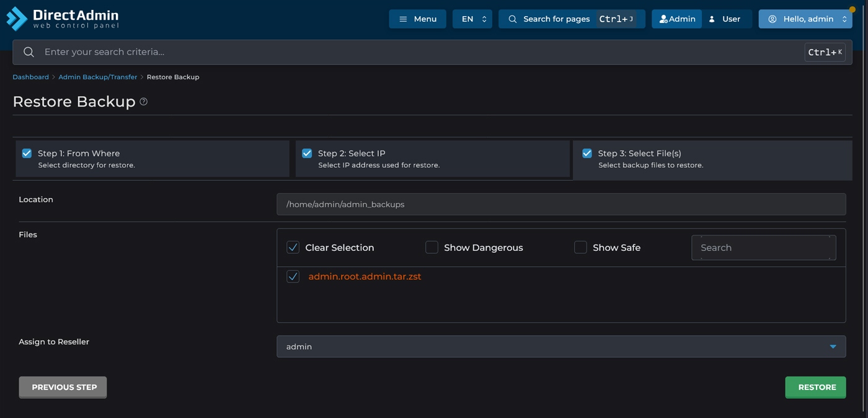Click the green RESTORE button
Screen dimensions: 868x418
click(815, 387)
